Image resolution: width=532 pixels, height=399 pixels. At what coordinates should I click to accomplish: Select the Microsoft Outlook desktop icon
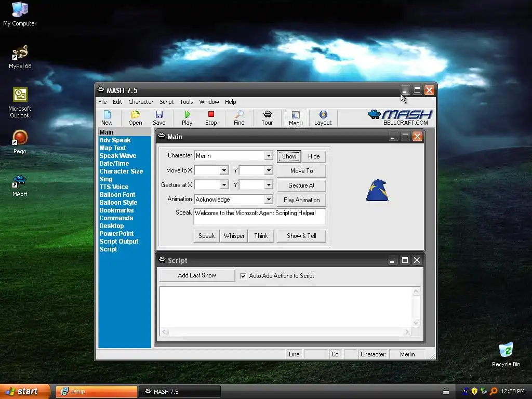pyautogui.click(x=20, y=103)
